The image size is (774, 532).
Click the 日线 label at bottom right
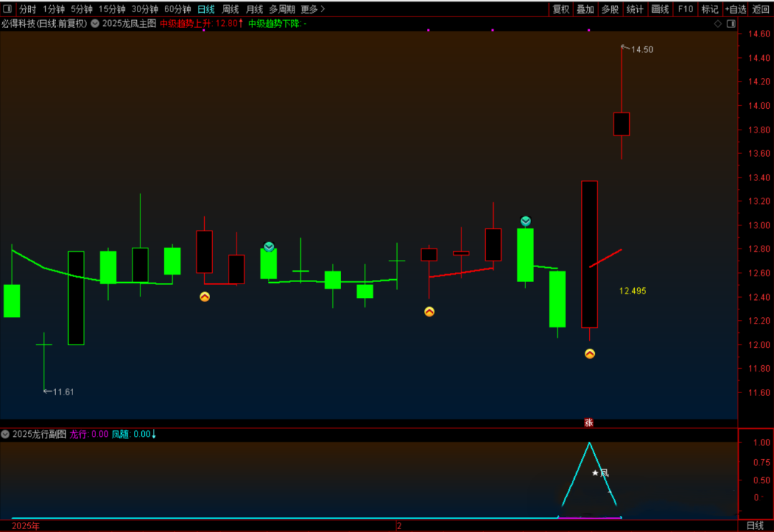click(x=755, y=526)
